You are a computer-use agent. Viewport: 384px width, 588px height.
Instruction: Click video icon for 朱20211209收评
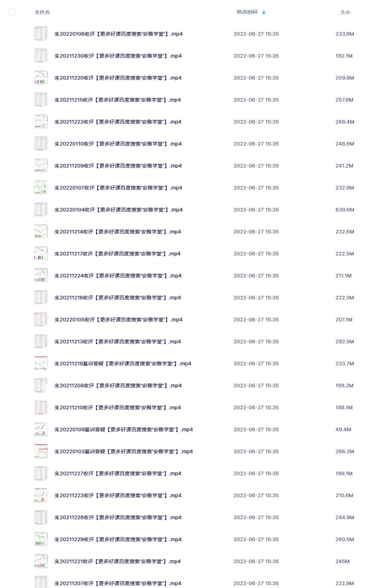[x=41, y=165]
